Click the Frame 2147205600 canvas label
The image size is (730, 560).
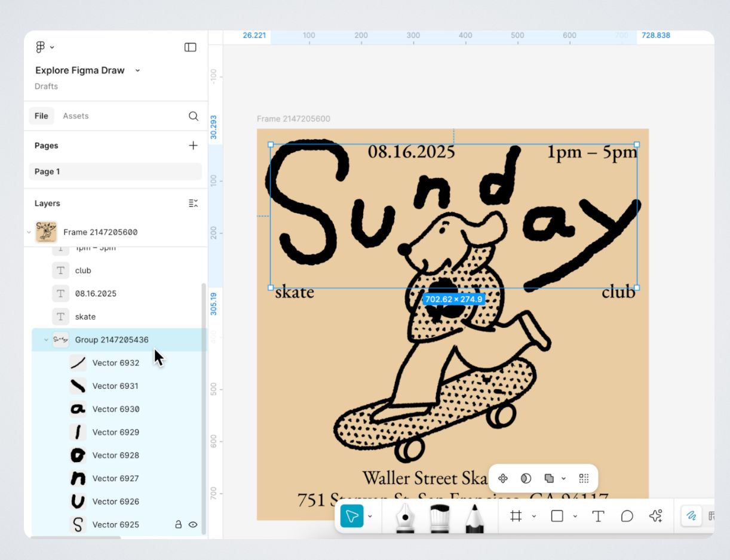293,119
